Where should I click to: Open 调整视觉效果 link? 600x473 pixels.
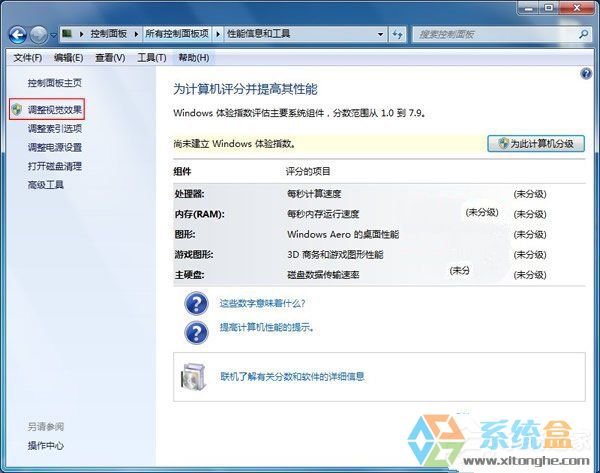tap(55, 110)
